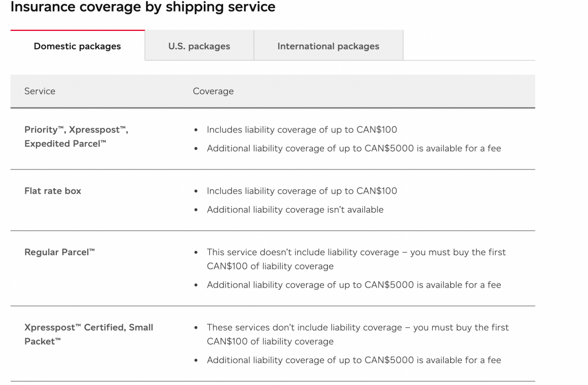This screenshot has width=588, height=385.
Task: Click the coverage isn't available bullet under Flat rate box
Action: click(295, 209)
